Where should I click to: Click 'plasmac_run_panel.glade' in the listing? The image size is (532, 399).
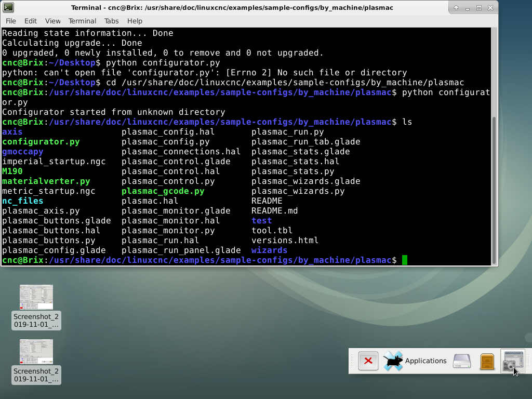click(x=181, y=250)
